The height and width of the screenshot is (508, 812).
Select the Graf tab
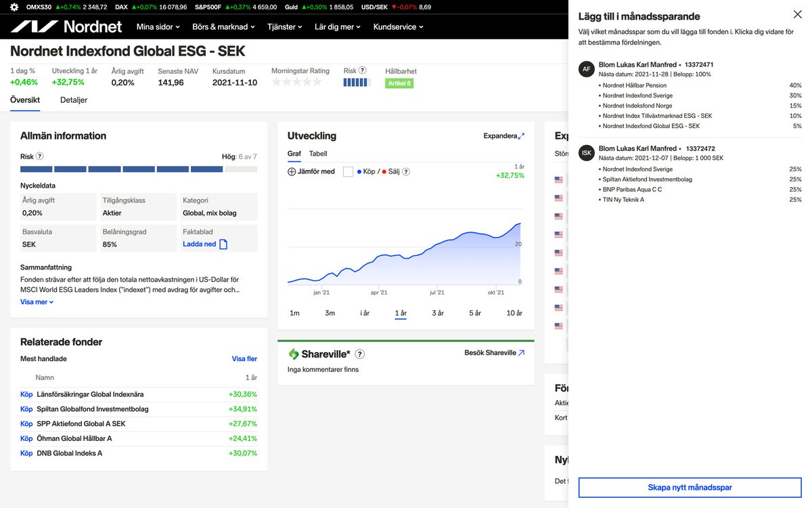coord(294,154)
